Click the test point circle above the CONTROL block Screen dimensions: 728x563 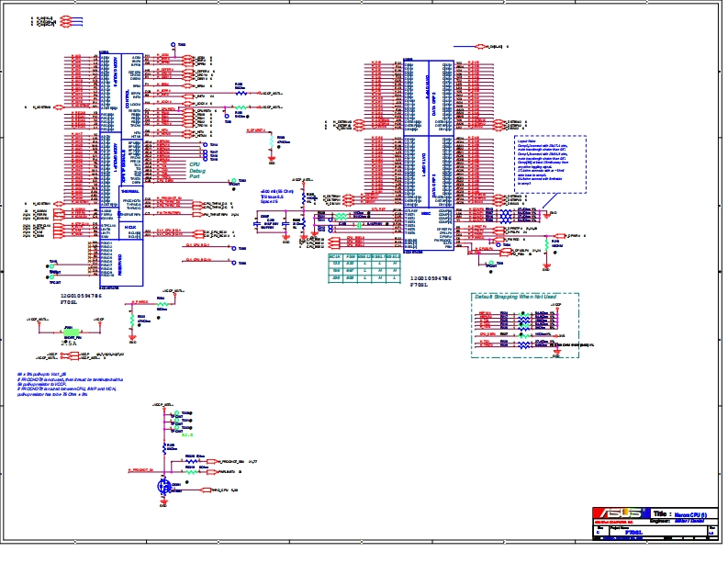(x=172, y=44)
